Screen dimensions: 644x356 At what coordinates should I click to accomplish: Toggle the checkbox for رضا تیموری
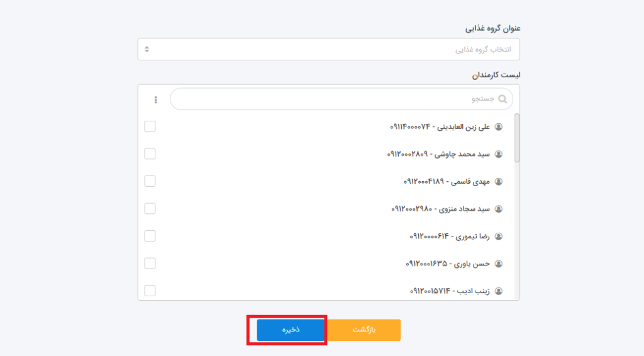150,236
